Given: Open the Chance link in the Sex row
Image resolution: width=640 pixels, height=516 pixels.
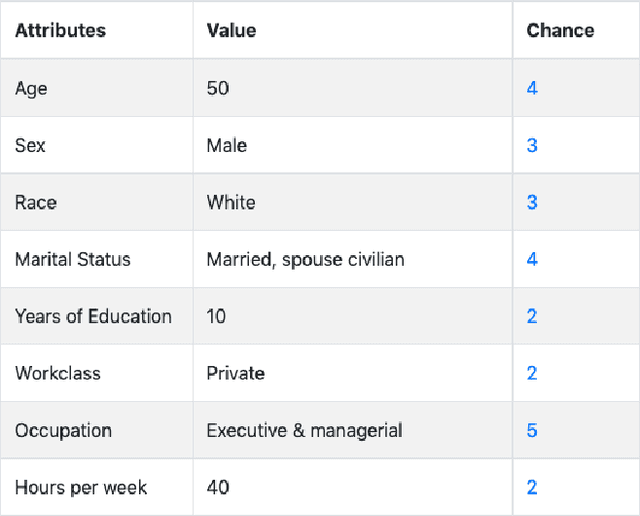Looking at the screenshot, I should pos(532,145).
